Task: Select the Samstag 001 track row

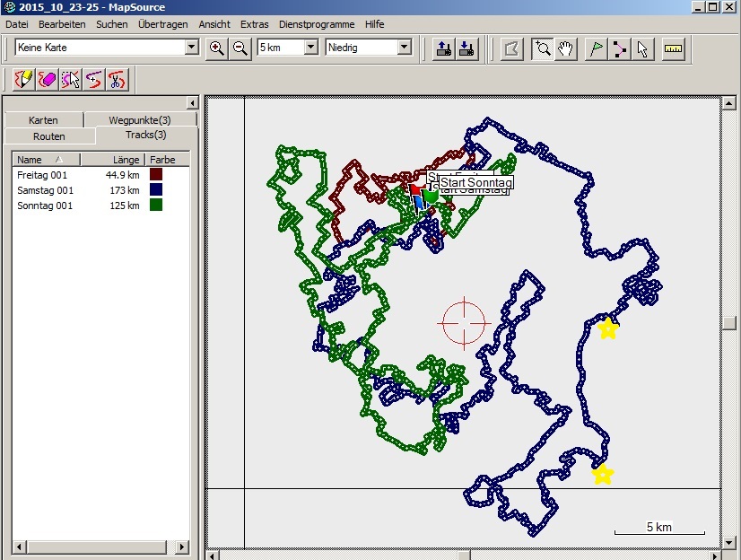Action: [x=100, y=190]
